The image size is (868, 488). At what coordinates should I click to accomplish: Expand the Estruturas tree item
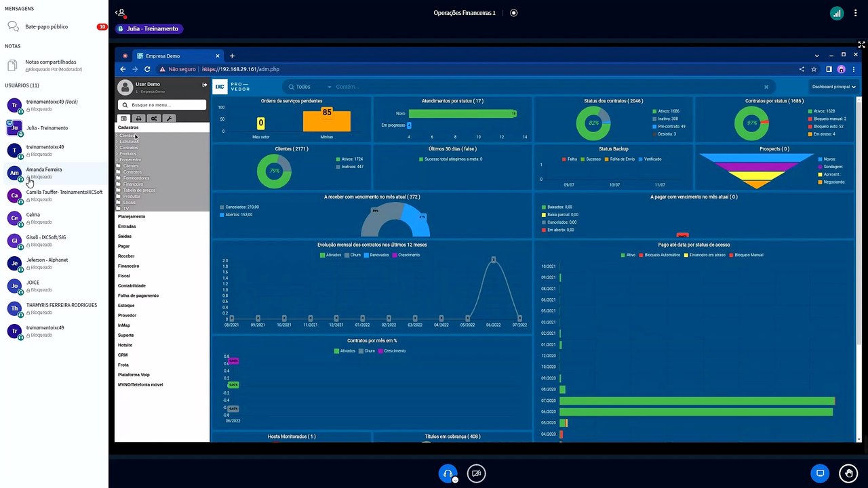[x=128, y=142]
